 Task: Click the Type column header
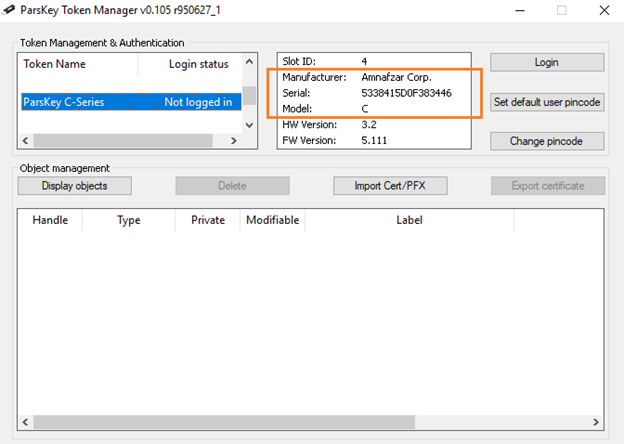(129, 220)
